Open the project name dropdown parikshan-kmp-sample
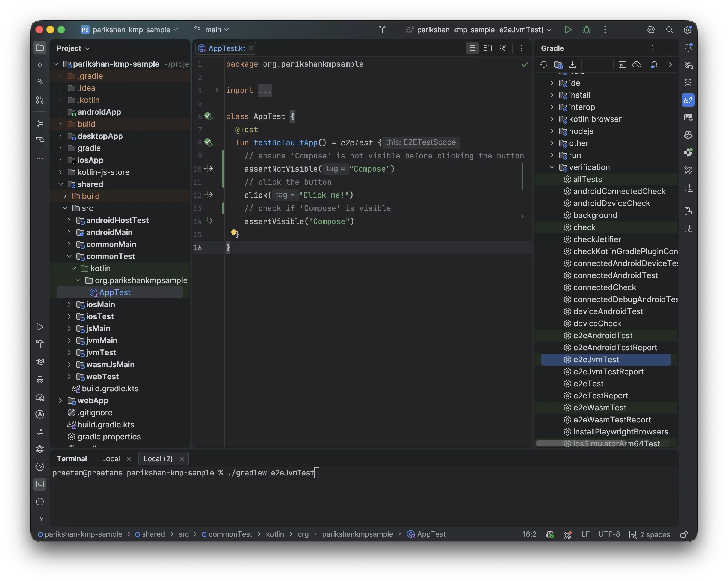 point(130,30)
